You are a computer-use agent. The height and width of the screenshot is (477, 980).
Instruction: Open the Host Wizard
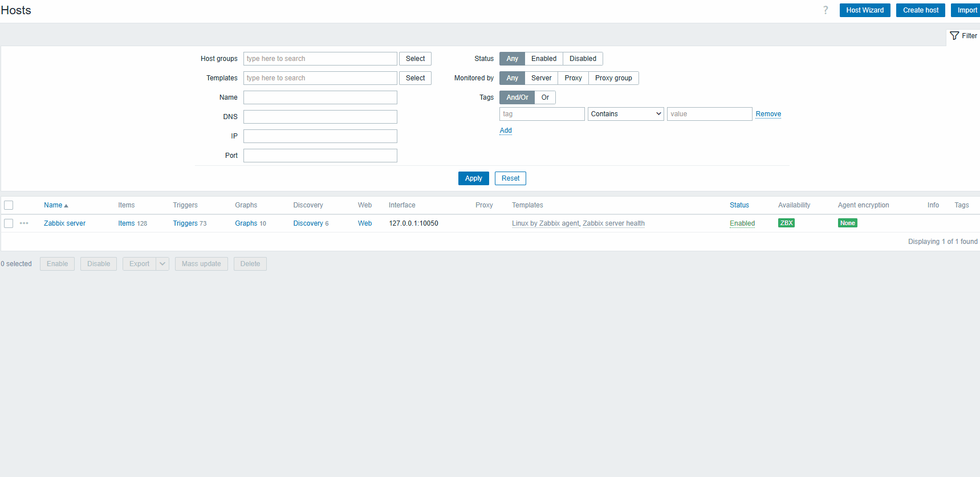[x=864, y=10]
